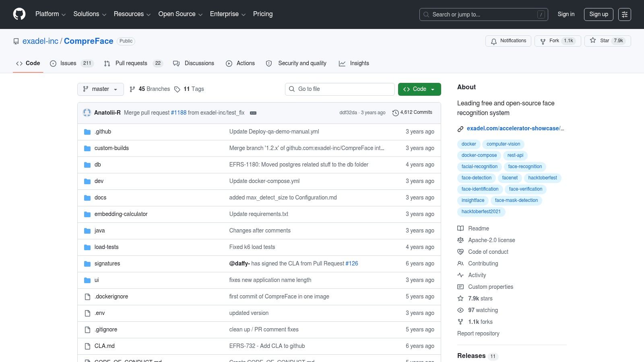Open the Discussions tab
The image size is (644, 362).
tap(194, 64)
